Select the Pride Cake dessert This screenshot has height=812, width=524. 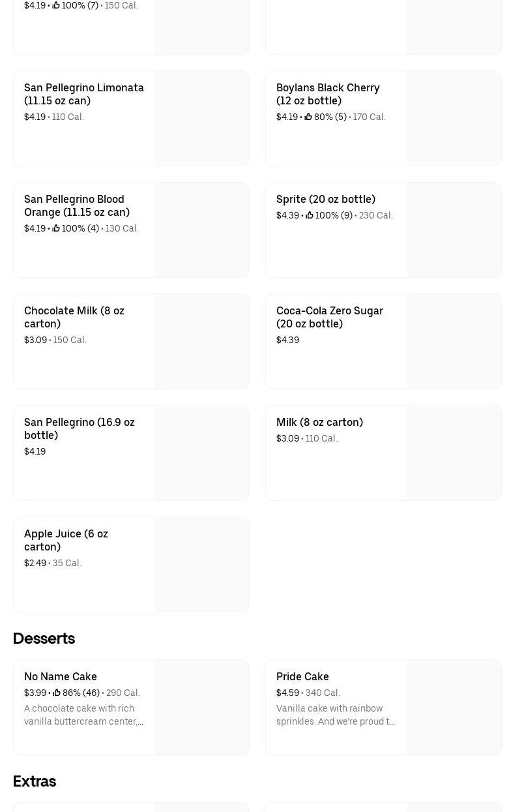click(x=302, y=676)
